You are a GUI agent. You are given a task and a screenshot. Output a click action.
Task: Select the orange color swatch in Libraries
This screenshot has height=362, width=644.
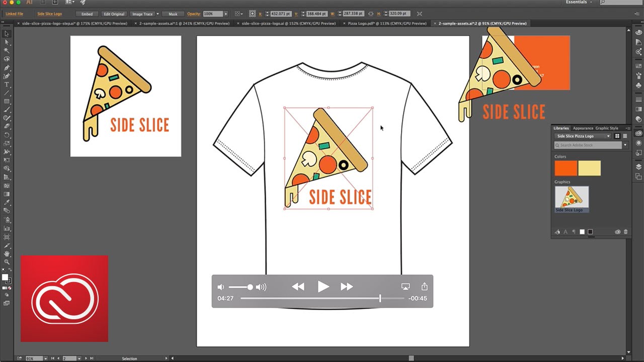[566, 168]
